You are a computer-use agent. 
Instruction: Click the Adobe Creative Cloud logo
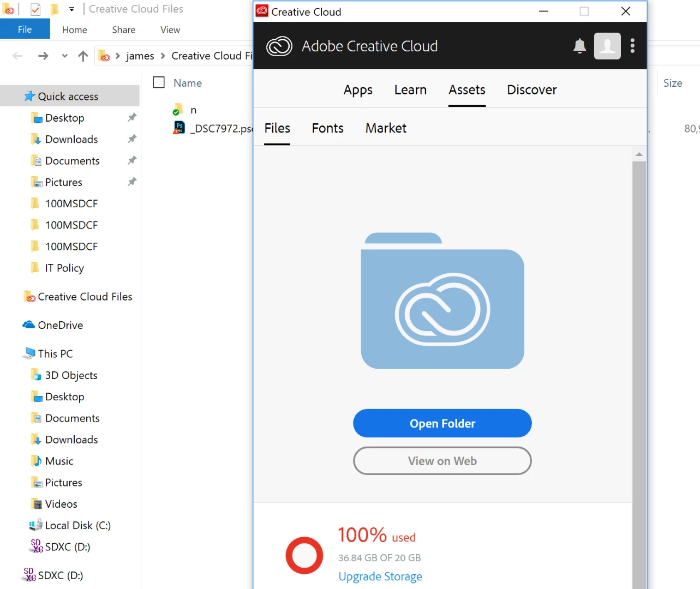[x=279, y=46]
